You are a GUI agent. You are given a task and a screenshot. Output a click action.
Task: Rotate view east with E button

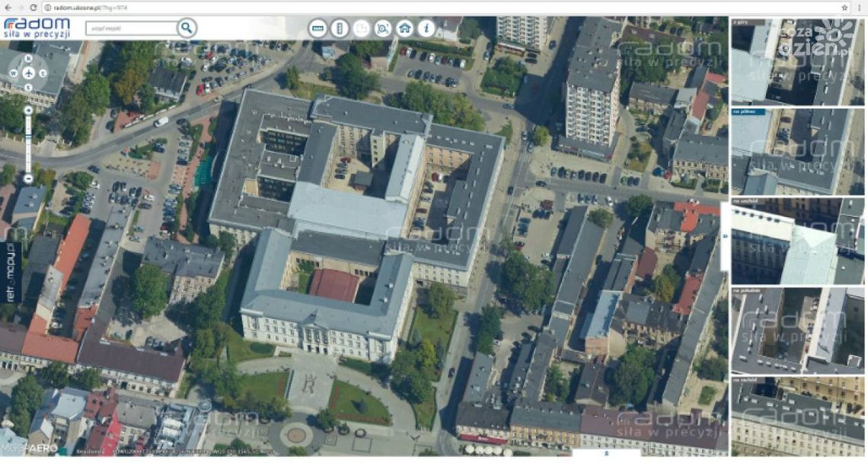pyautogui.click(x=43, y=73)
